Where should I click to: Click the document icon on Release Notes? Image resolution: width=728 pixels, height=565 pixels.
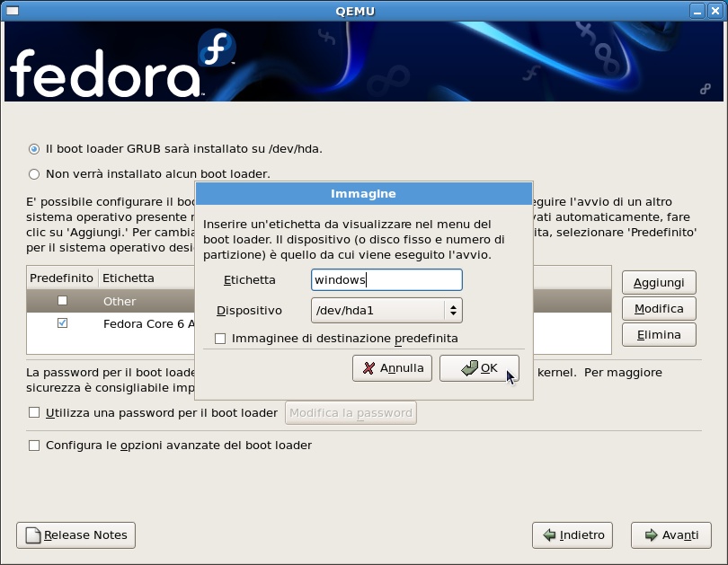click(x=33, y=535)
